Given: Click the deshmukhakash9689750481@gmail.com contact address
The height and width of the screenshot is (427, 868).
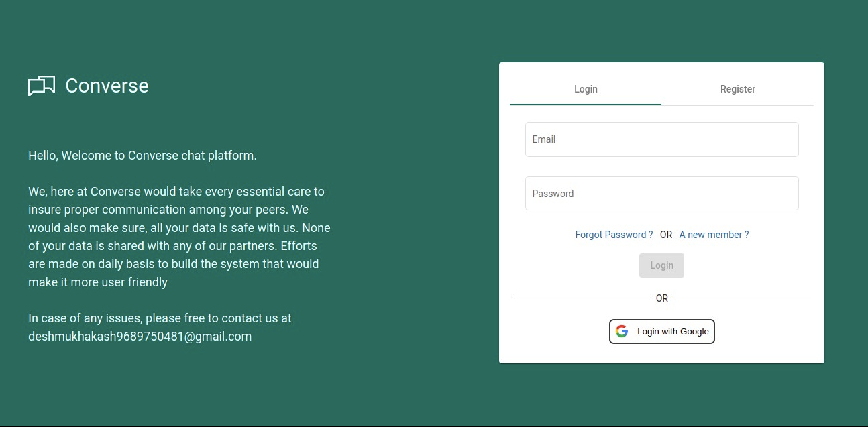Looking at the screenshot, I should (140, 337).
